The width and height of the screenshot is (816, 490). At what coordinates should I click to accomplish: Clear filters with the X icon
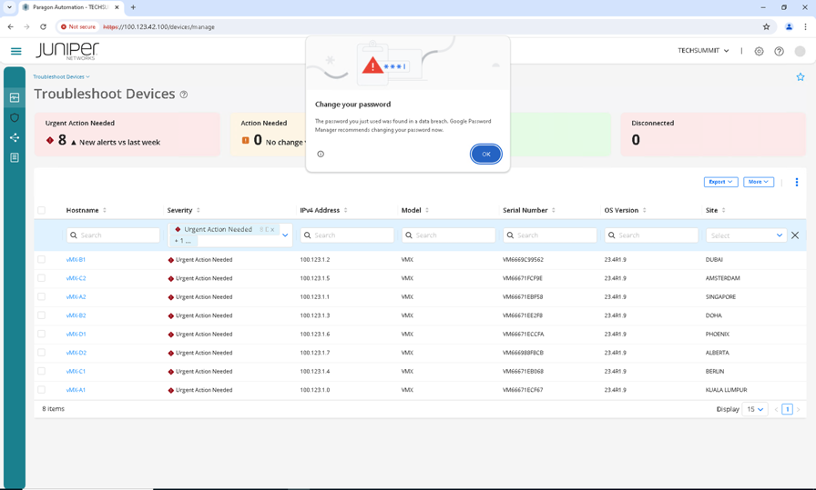click(x=795, y=235)
